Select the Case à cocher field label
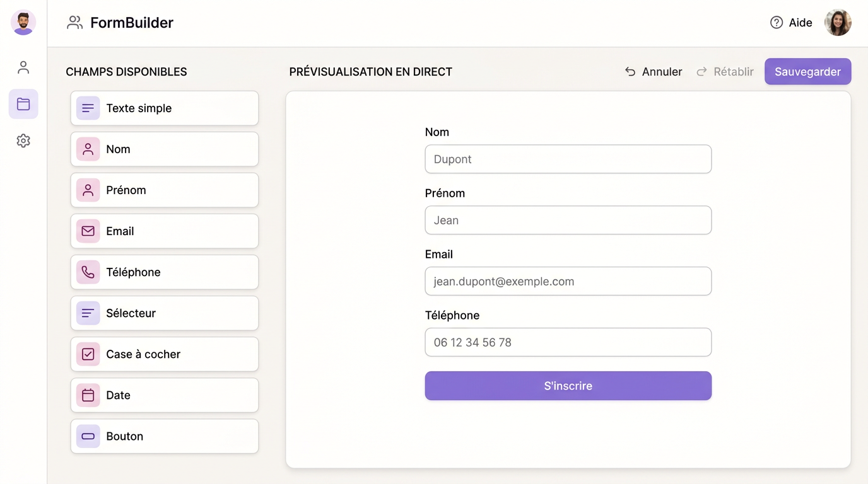This screenshot has height=484, width=868. pos(143,354)
